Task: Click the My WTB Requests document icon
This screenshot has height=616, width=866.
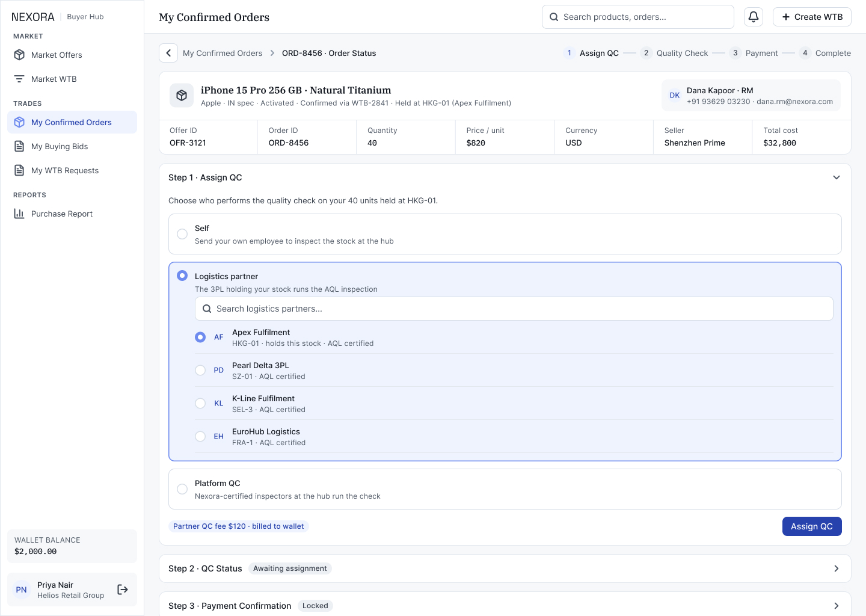Action: pyautogui.click(x=19, y=170)
